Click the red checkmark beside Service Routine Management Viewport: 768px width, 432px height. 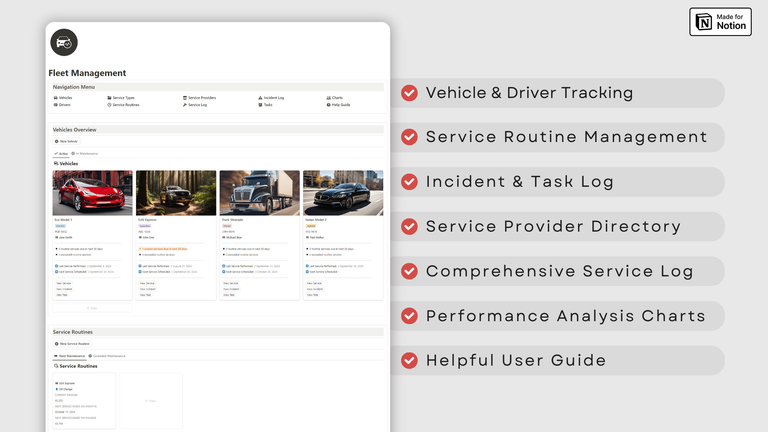tap(409, 137)
